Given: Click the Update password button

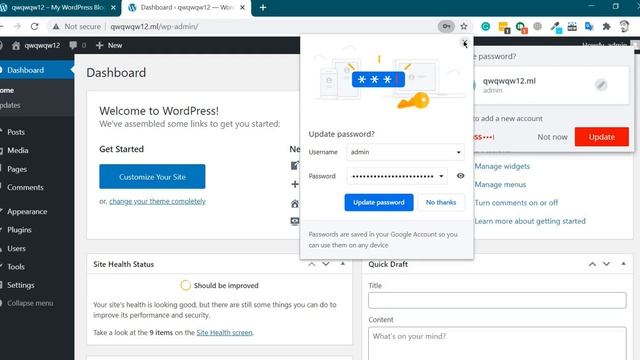Looking at the screenshot, I should point(379,202).
